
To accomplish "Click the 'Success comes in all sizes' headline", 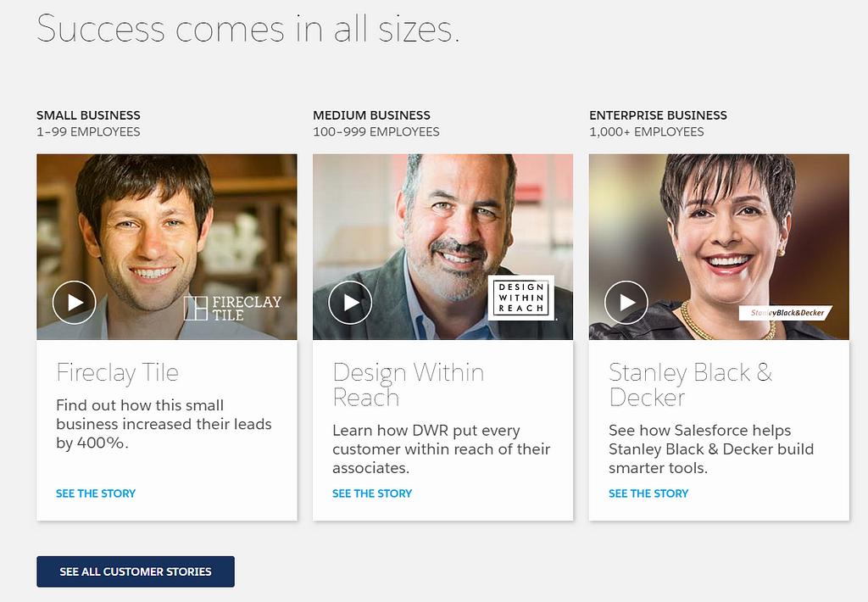I will [x=248, y=28].
